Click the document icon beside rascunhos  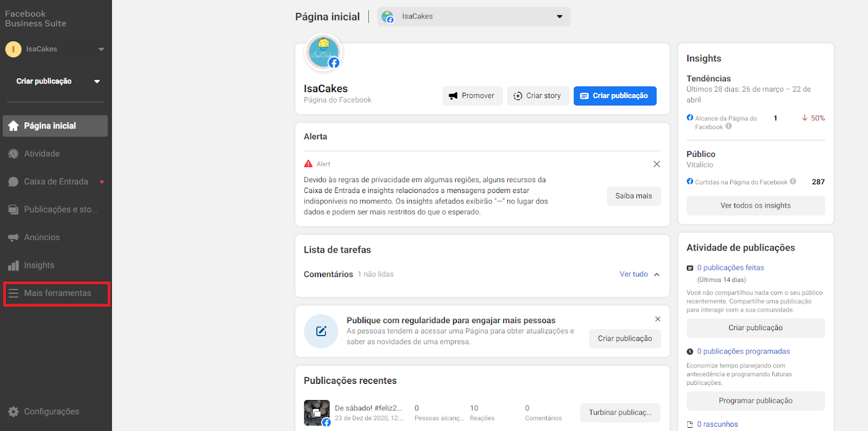click(x=690, y=424)
